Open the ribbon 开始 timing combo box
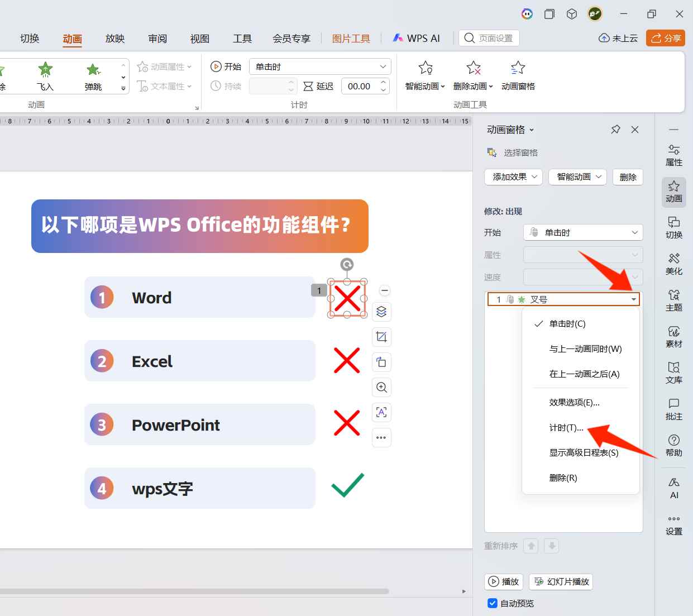 [319, 66]
